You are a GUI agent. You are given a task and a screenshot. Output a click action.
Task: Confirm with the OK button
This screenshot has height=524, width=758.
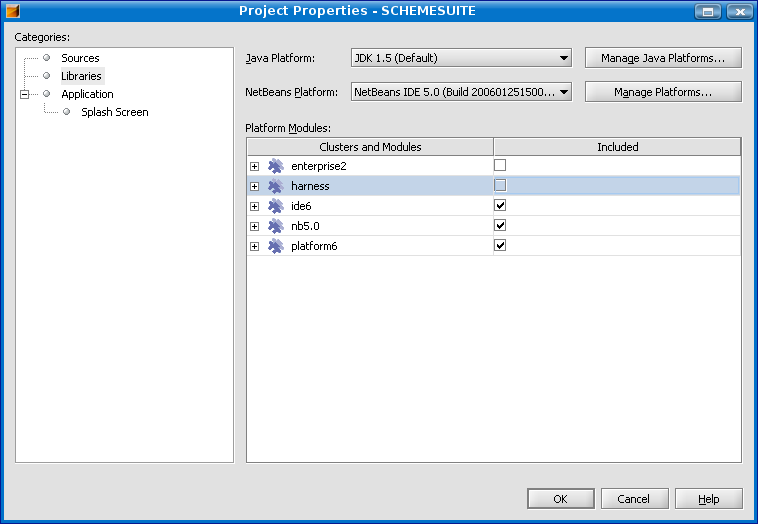pyautogui.click(x=561, y=499)
